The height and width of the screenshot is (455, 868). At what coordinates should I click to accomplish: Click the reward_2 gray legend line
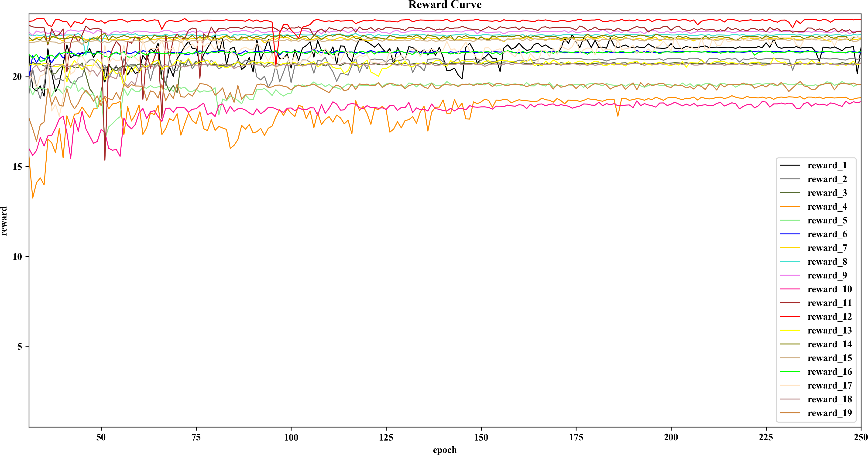pyautogui.click(x=790, y=179)
